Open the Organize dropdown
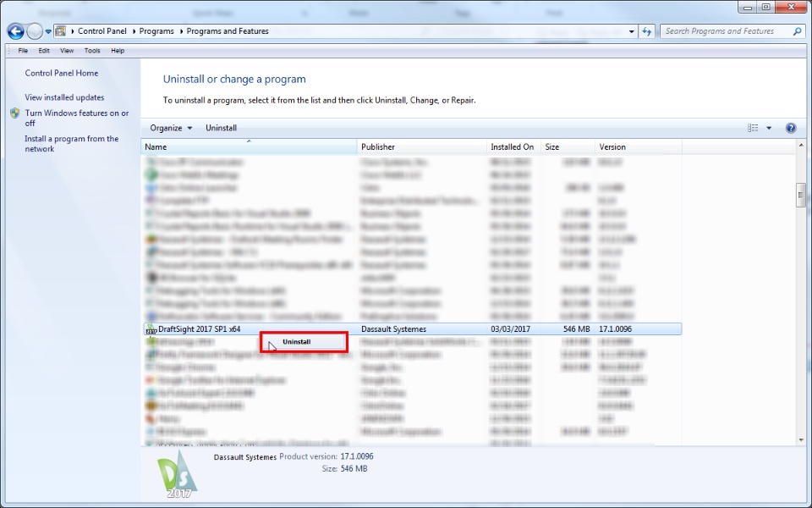 171,128
